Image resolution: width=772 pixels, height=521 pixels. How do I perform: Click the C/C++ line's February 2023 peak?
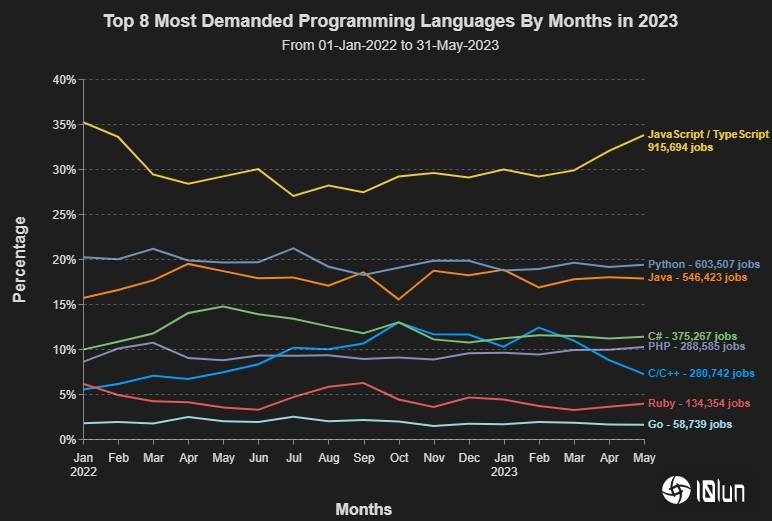pyautogui.click(x=539, y=327)
